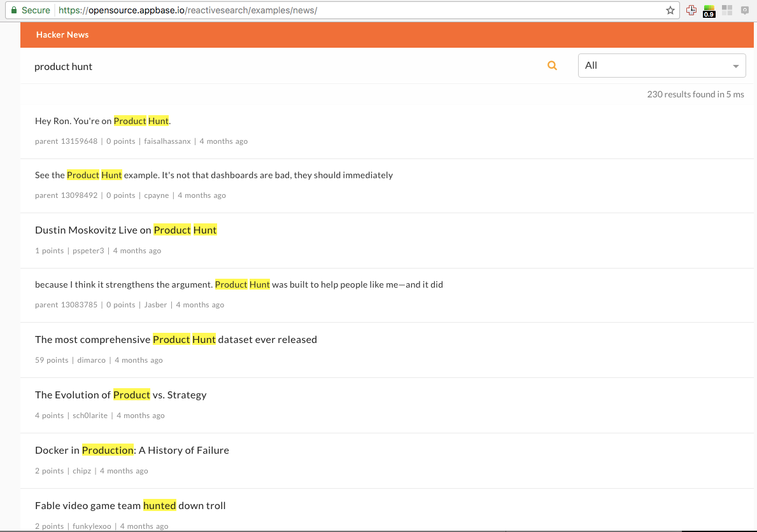Click the orange search magnifier icon
This screenshot has height=532, width=757.
click(x=552, y=66)
